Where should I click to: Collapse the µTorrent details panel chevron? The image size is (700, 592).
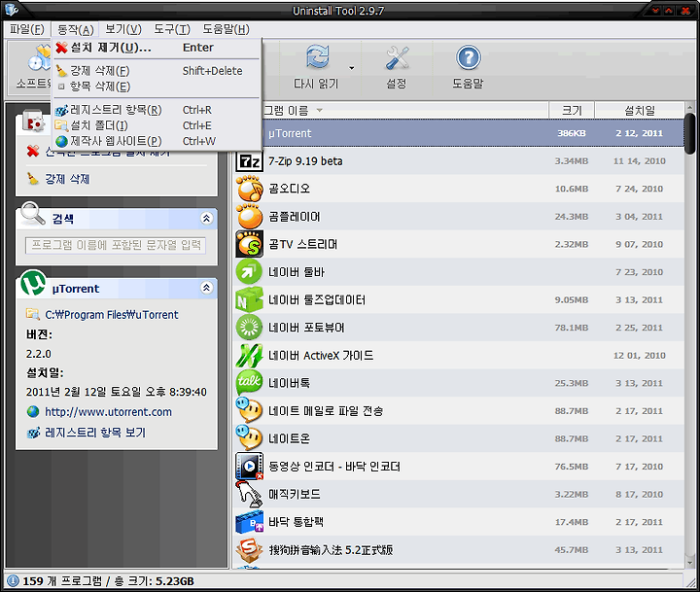click(206, 288)
